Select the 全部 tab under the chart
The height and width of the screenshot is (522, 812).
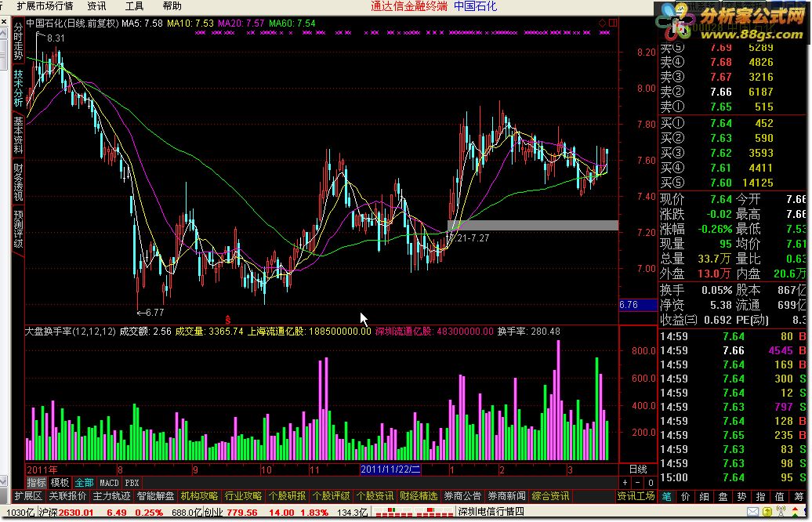click(84, 483)
